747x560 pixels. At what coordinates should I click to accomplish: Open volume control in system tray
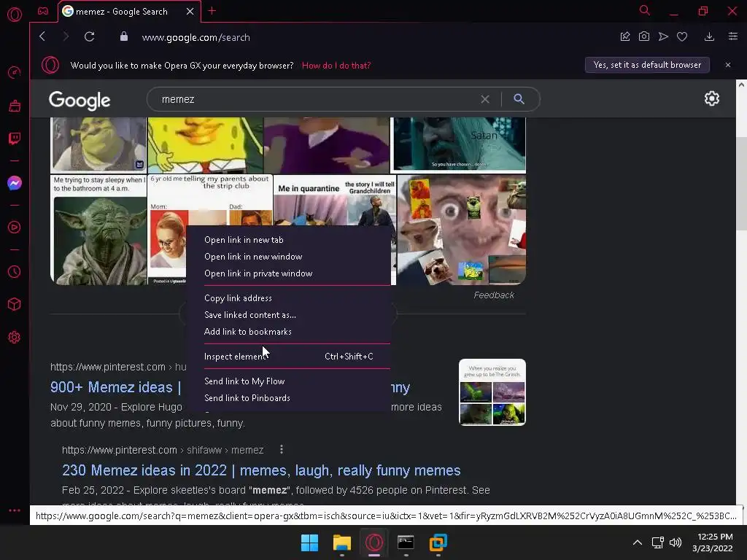click(676, 542)
